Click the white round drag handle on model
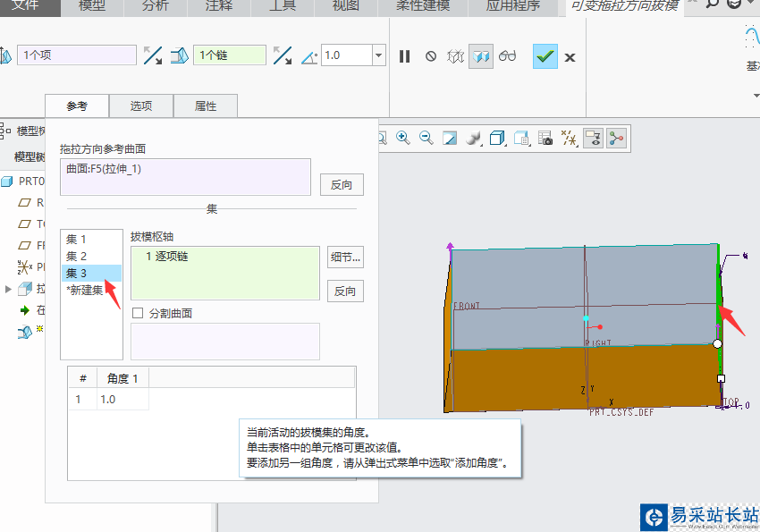Screen dimensions: 760x532 click(x=717, y=343)
